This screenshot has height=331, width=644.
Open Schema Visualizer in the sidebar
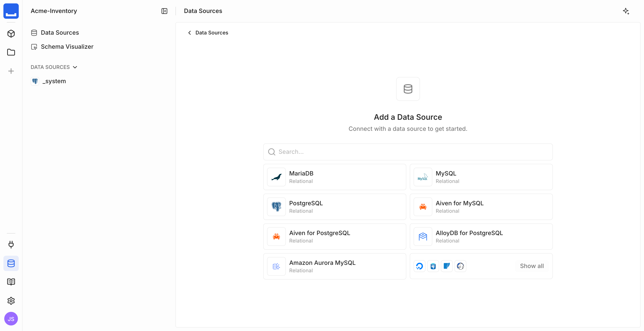(x=62, y=47)
